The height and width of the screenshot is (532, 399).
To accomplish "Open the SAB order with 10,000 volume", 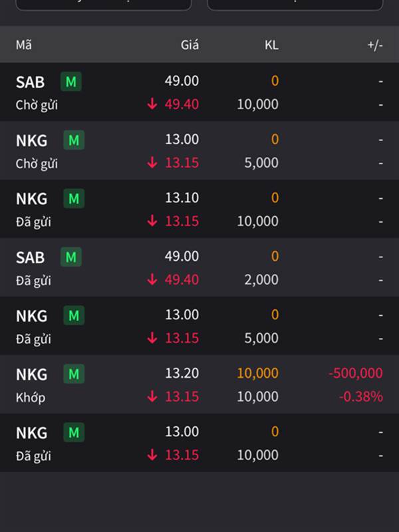I will click(199, 92).
